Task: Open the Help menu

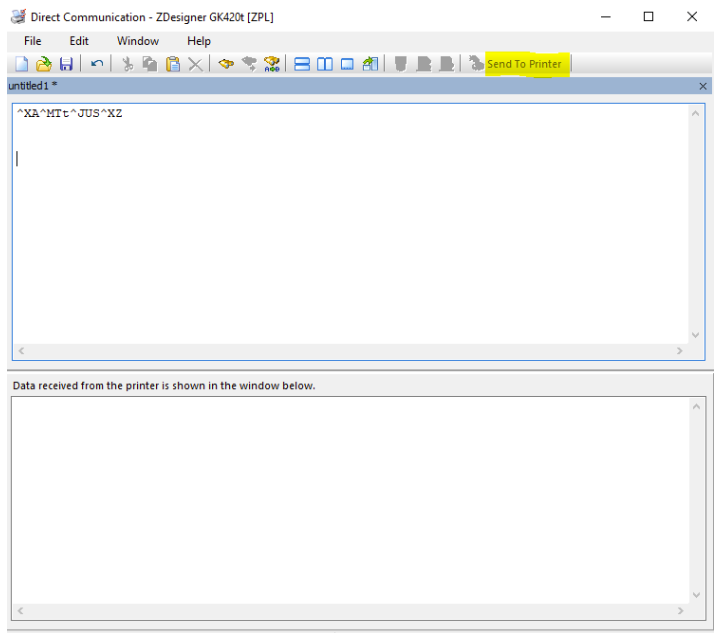Action: pos(198,41)
